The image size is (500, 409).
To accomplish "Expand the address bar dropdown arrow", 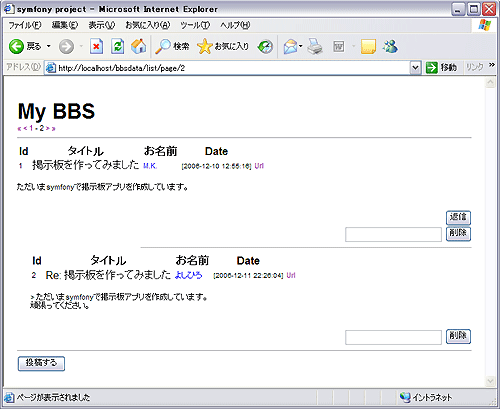I will pos(415,68).
